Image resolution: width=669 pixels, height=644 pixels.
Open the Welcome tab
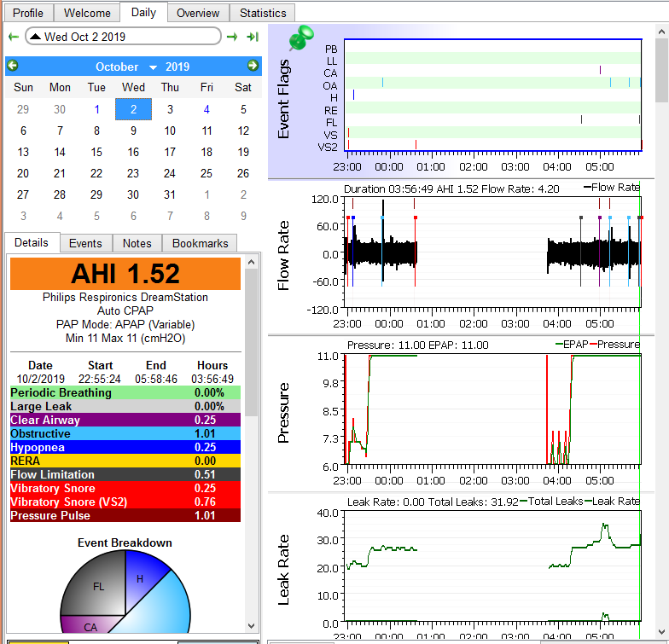coord(87,13)
